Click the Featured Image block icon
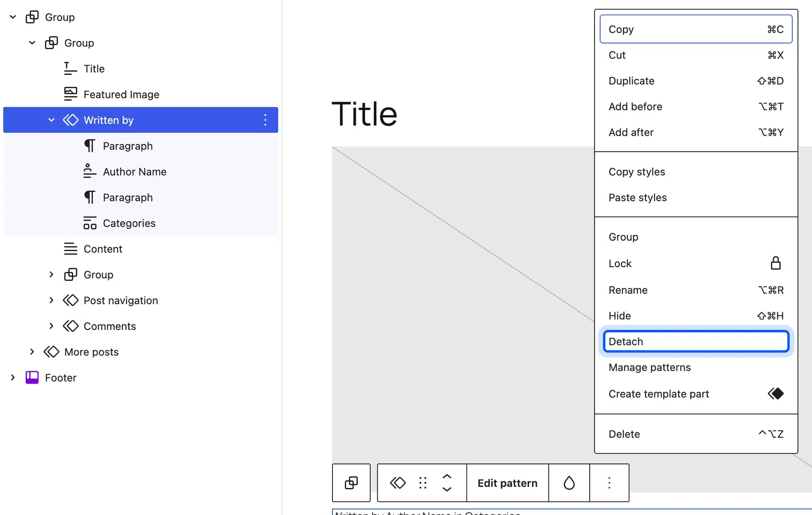 [70, 94]
